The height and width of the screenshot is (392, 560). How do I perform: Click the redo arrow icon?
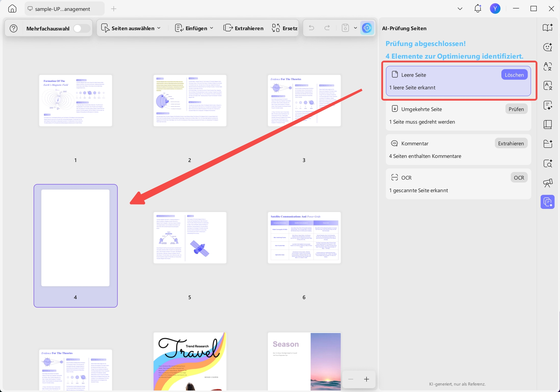pos(327,28)
